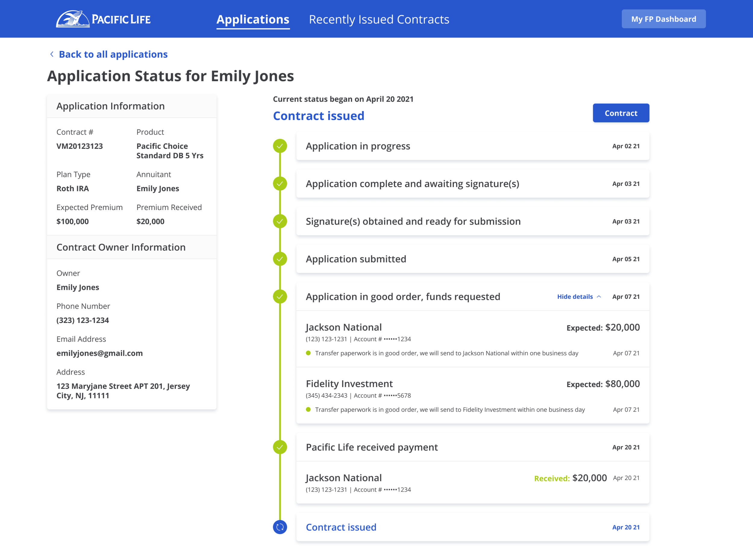The image size is (753, 560).
Task: Click the blue Contract button
Action: tap(621, 113)
